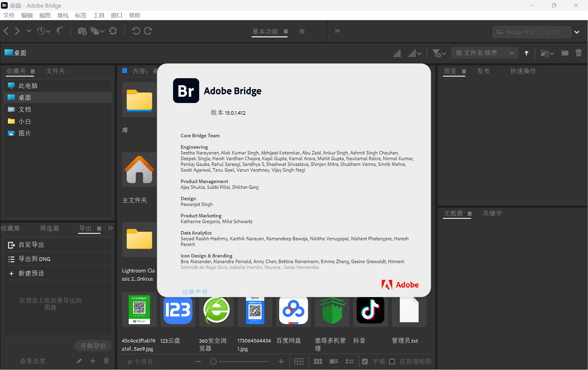The width and height of the screenshot is (588, 370).
Task: Go back with the left arrow
Action: pyautogui.click(x=6, y=31)
